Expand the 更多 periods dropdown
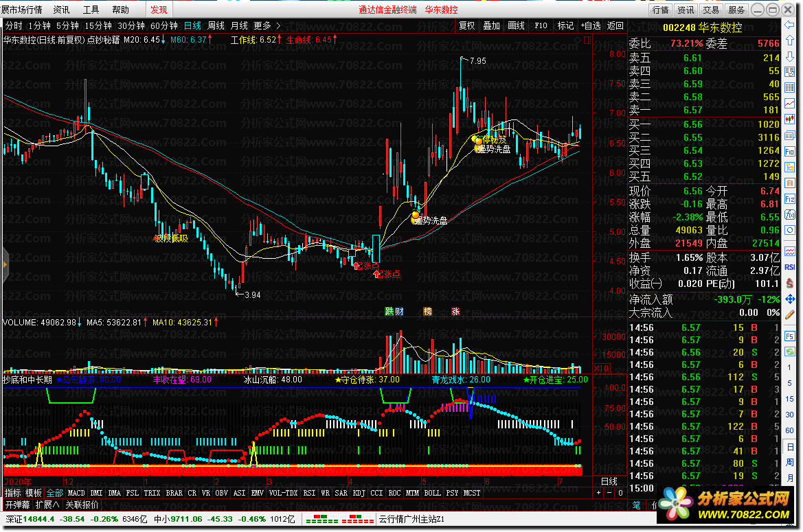This screenshot has width=803, height=532. tap(267, 25)
